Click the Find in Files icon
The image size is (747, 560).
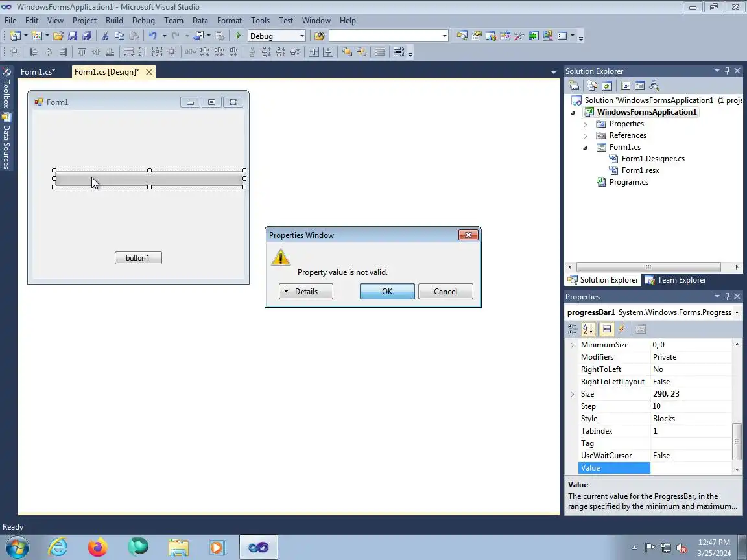[x=319, y=36]
